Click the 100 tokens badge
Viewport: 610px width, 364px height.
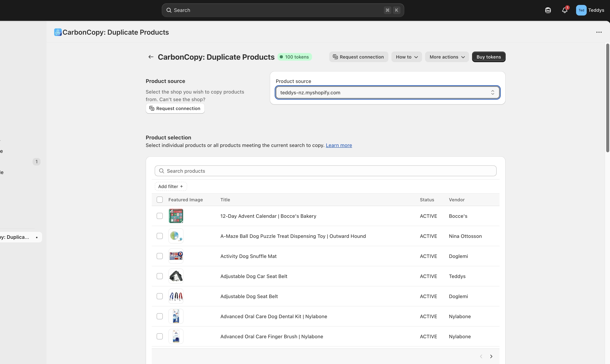coord(295,57)
